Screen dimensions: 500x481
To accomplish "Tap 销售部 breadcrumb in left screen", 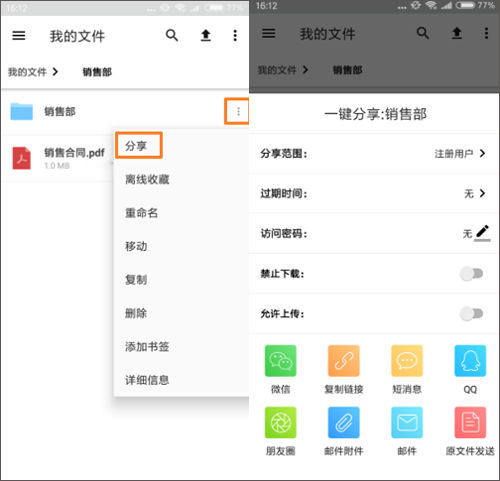I will point(97,72).
